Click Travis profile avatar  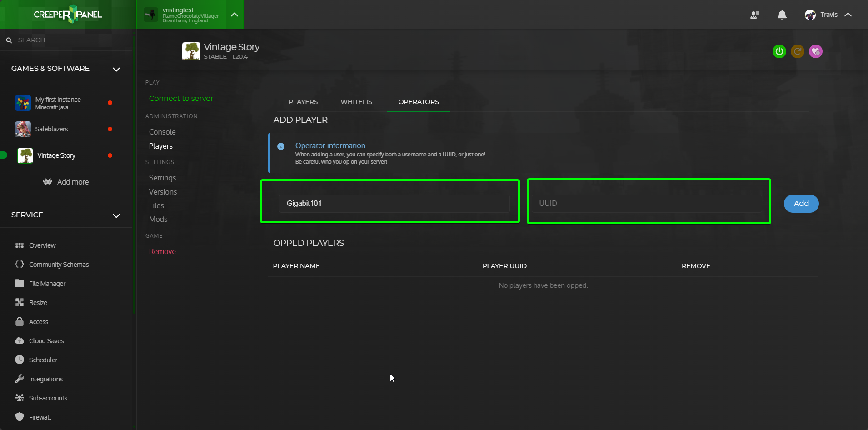tap(810, 15)
